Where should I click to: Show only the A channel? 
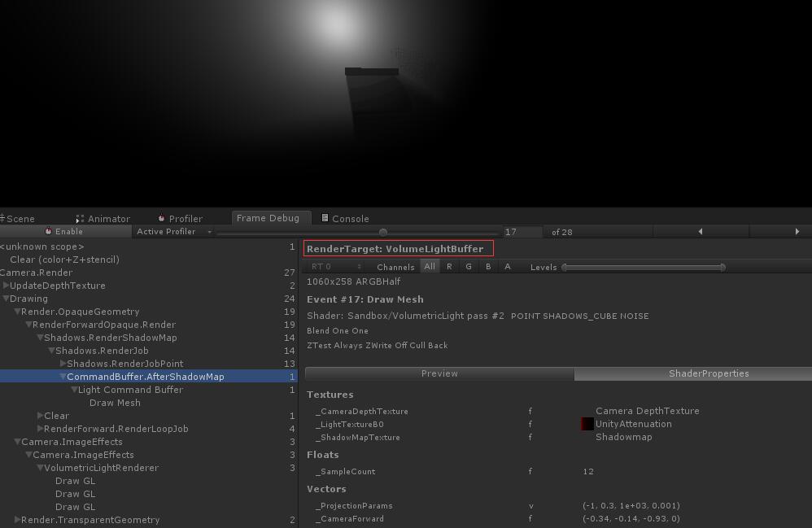[508, 267]
